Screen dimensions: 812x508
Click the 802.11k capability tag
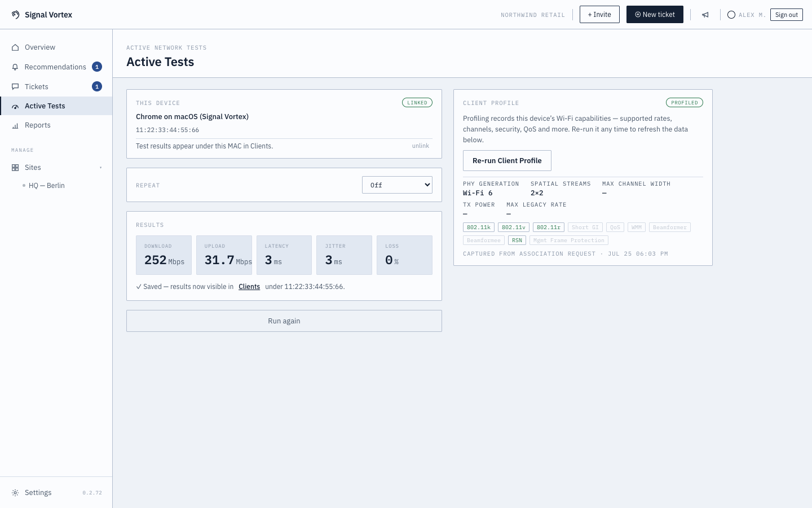coord(479,227)
